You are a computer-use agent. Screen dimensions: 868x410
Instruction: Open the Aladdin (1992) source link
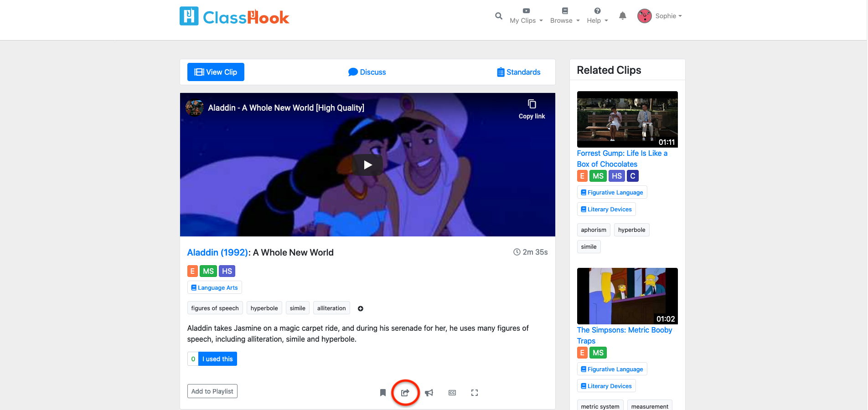click(217, 252)
